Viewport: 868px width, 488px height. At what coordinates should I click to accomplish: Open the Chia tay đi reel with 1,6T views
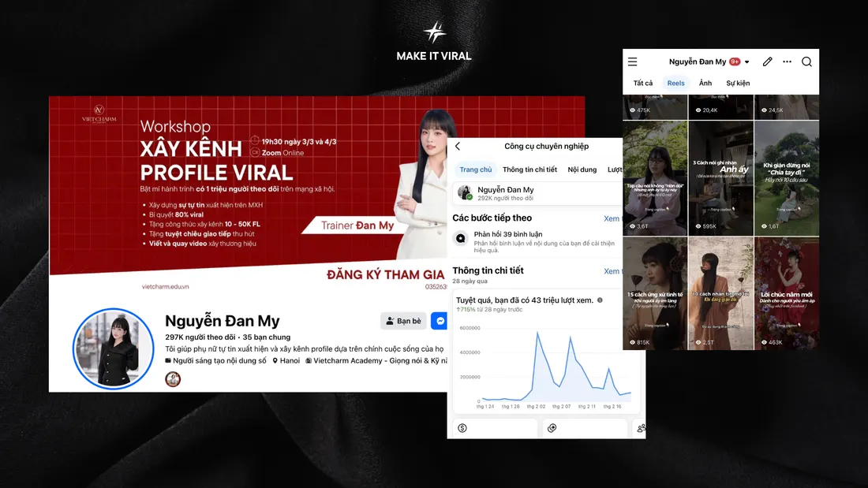pyautogui.click(x=787, y=179)
